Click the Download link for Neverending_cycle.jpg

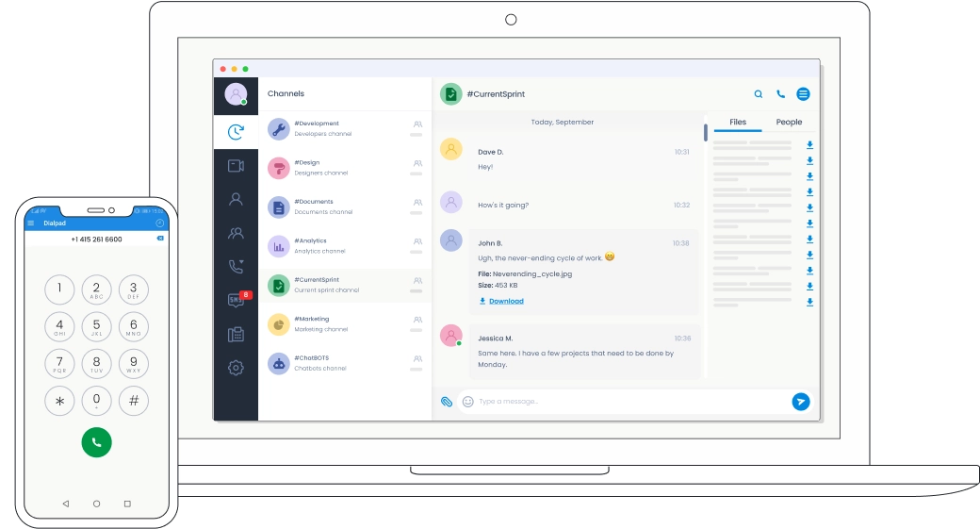coord(506,301)
